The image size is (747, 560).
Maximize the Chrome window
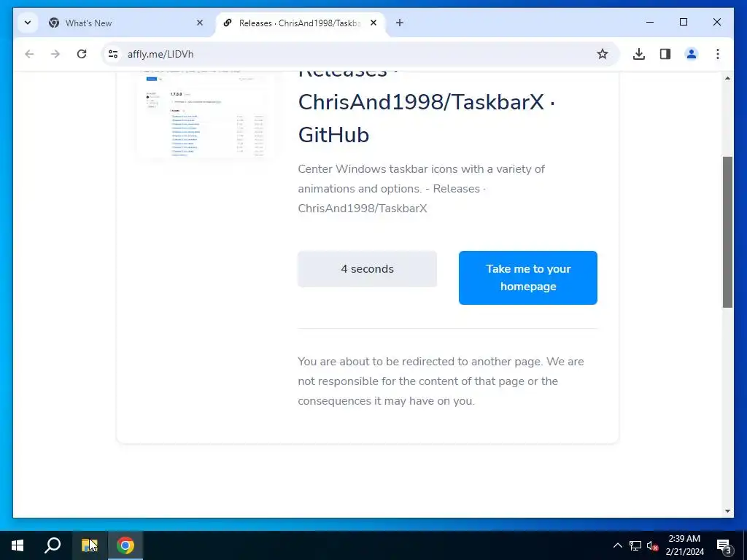pos(683,23)
